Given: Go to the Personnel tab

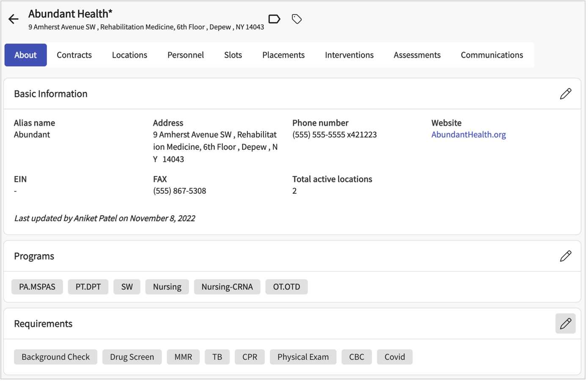Looking at the screenshot, I should pyautogui.click(x=185, y=55).
